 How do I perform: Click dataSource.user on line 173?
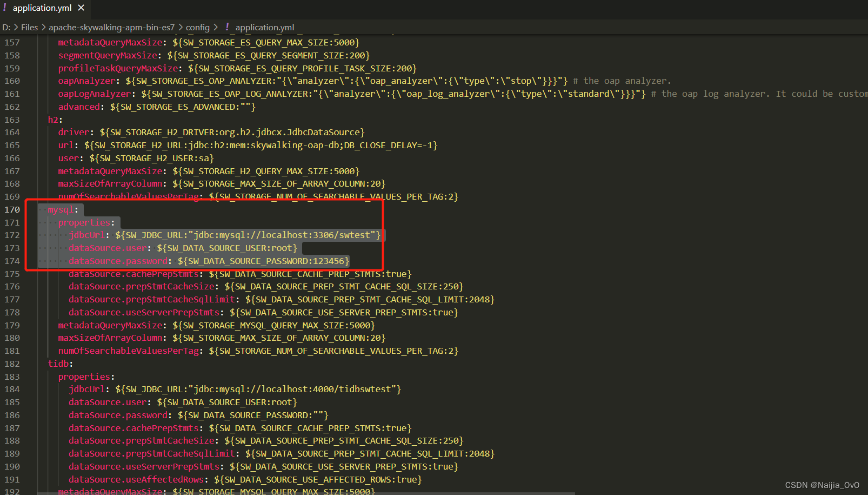pos(108,248)
